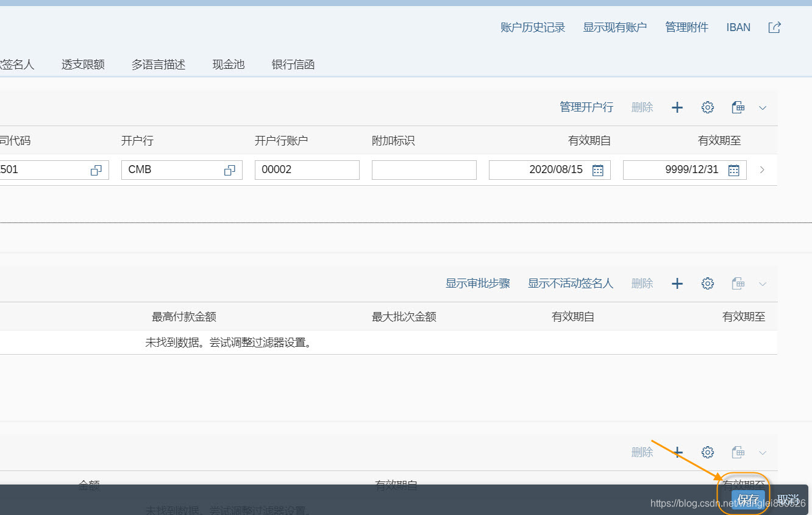Click 删除 in the bottom table toolbar

[x=643, y=452]
